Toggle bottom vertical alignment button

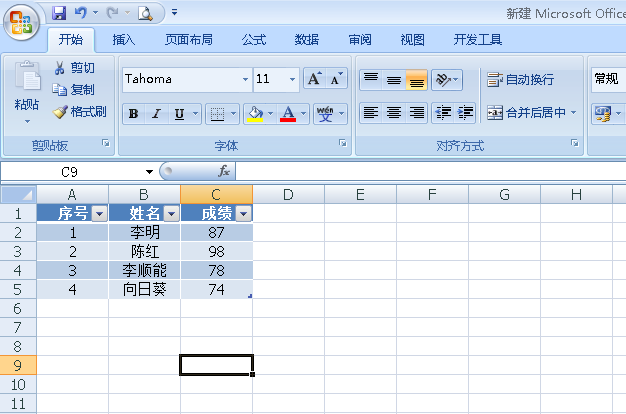pyautogui.click(x=416, y=80)
